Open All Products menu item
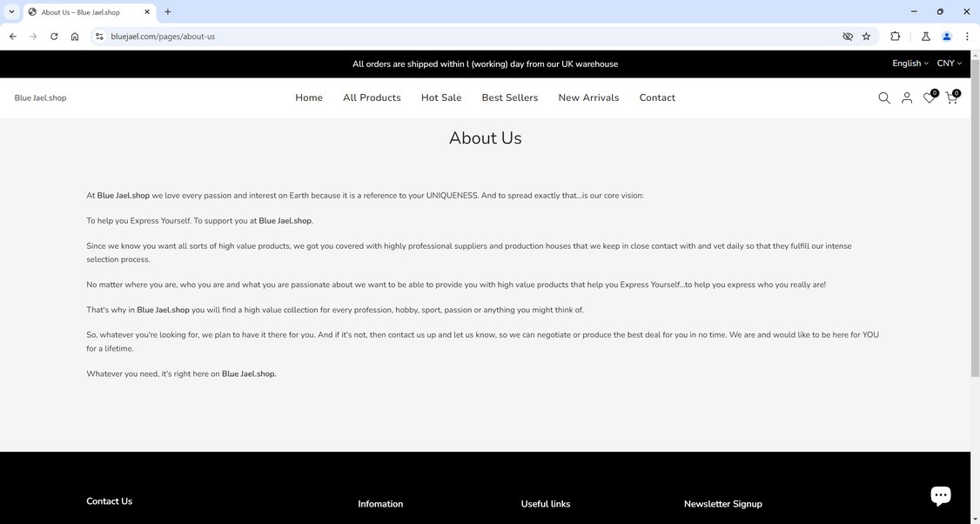This screenshot has width=980, height=524. pos(372,97)
